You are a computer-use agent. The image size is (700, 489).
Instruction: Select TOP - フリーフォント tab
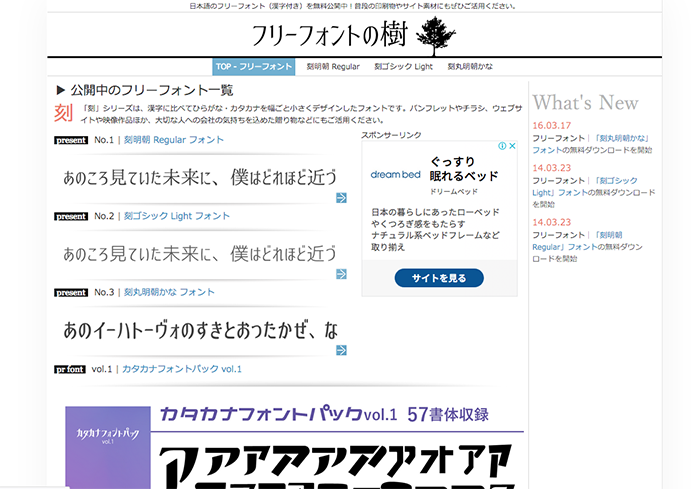coord(254,67)
